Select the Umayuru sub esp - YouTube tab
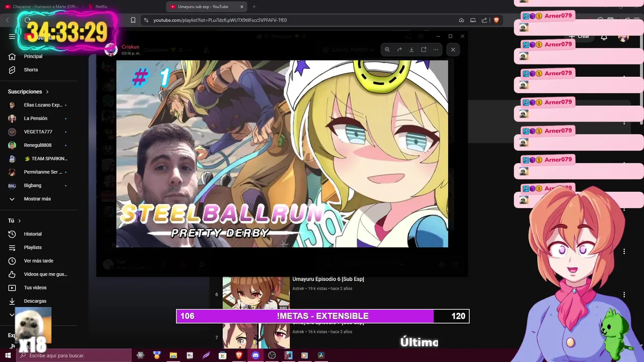Viewport: 644px width, 362px height. (x=203, y=7)
